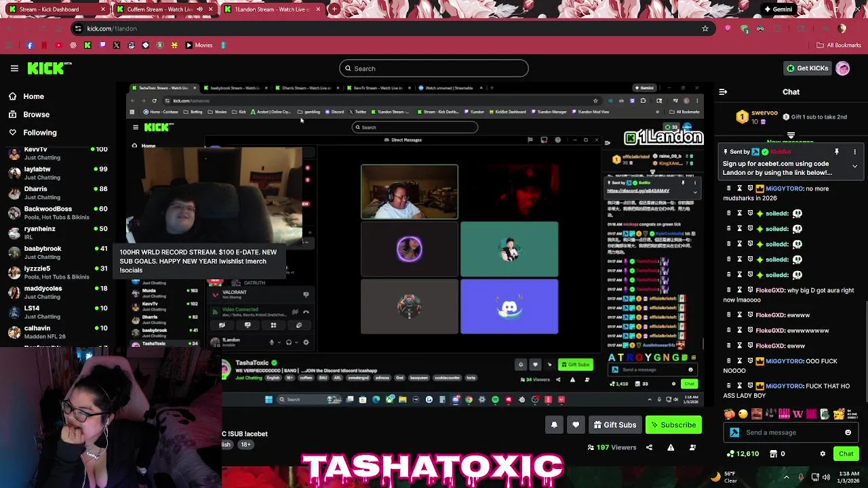Click the moderator hammer icon in message box

tap(734, 432)
